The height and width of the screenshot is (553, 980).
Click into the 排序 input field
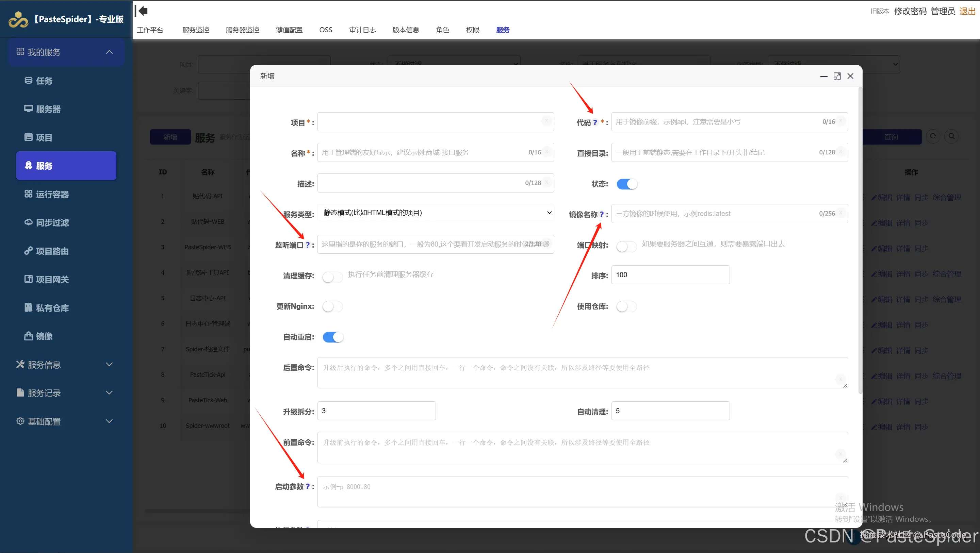point(670,274)
